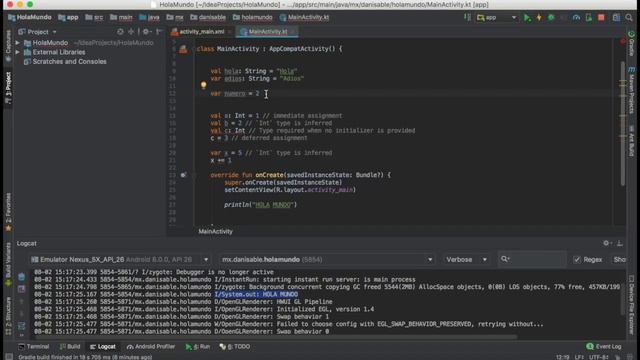Start debugging with the green bug icon
Viewport: 640px width, 360px height.
click(x=551, y=18)
